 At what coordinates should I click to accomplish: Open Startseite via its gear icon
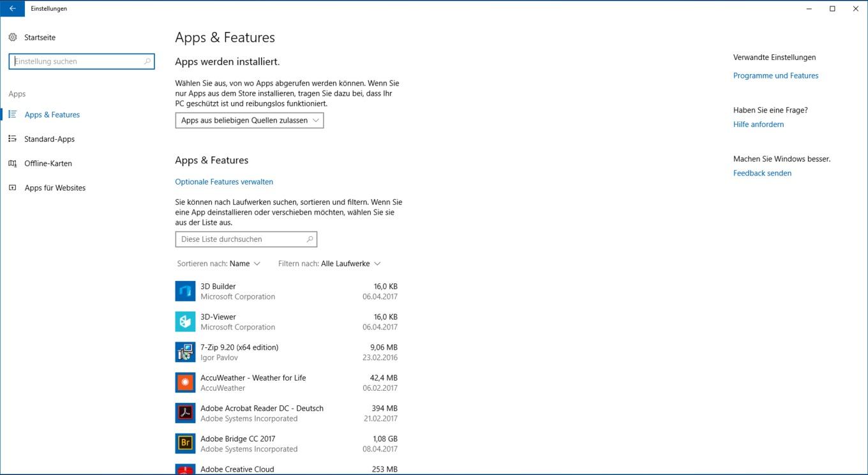click(13, 37)
